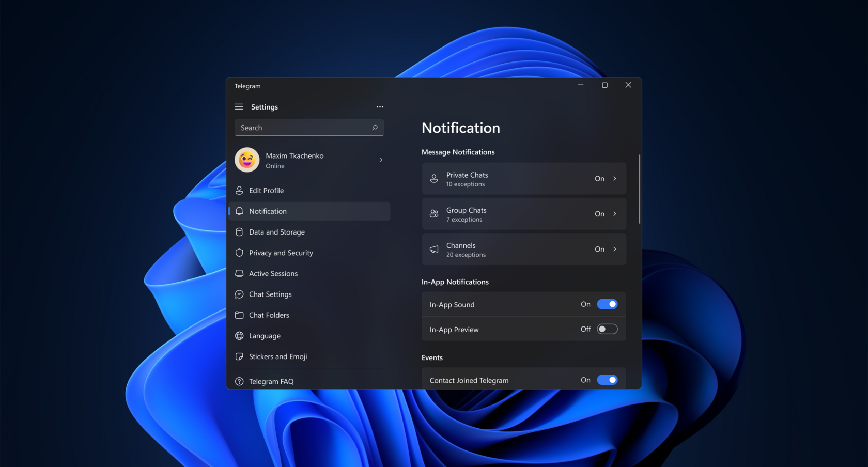Select the Privacy and Security menu item
This screenshot has height=467, width=868.
coord(309,253)
